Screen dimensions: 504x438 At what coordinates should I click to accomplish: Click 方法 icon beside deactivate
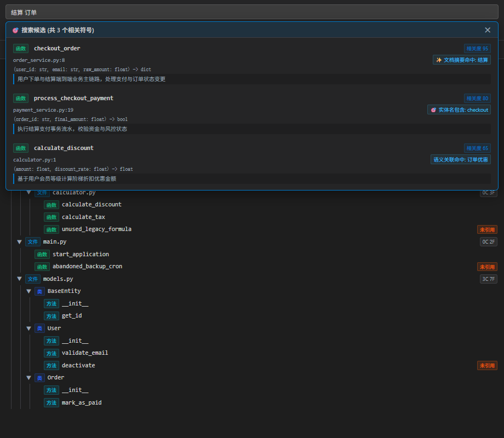tap(51, 365)
